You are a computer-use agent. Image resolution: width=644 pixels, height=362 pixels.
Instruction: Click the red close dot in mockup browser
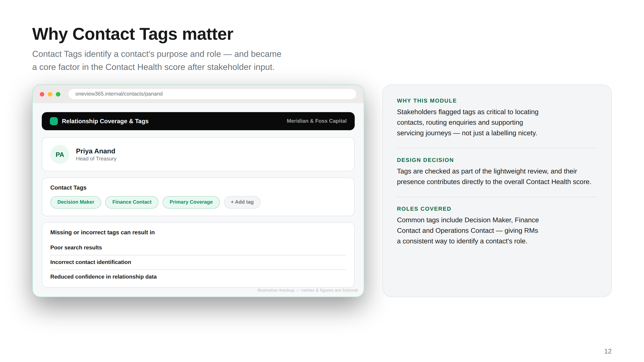pyautogui.click(x=42, y=94)
